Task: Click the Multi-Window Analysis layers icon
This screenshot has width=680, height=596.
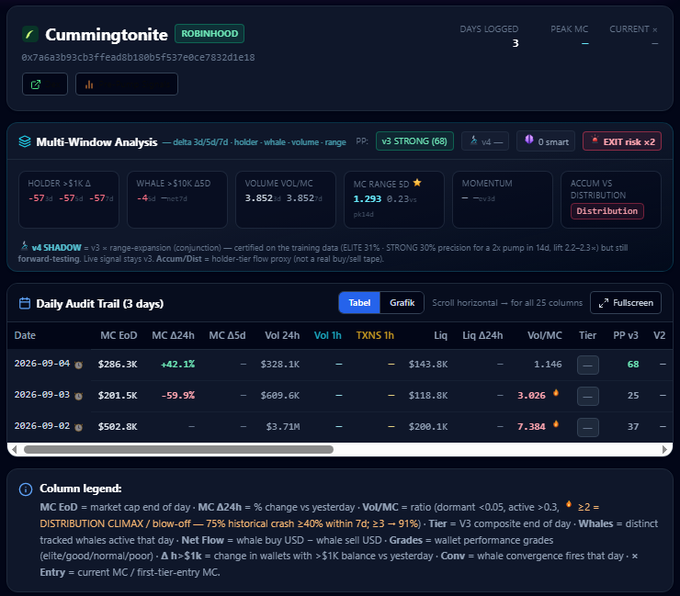Action: 25,141
